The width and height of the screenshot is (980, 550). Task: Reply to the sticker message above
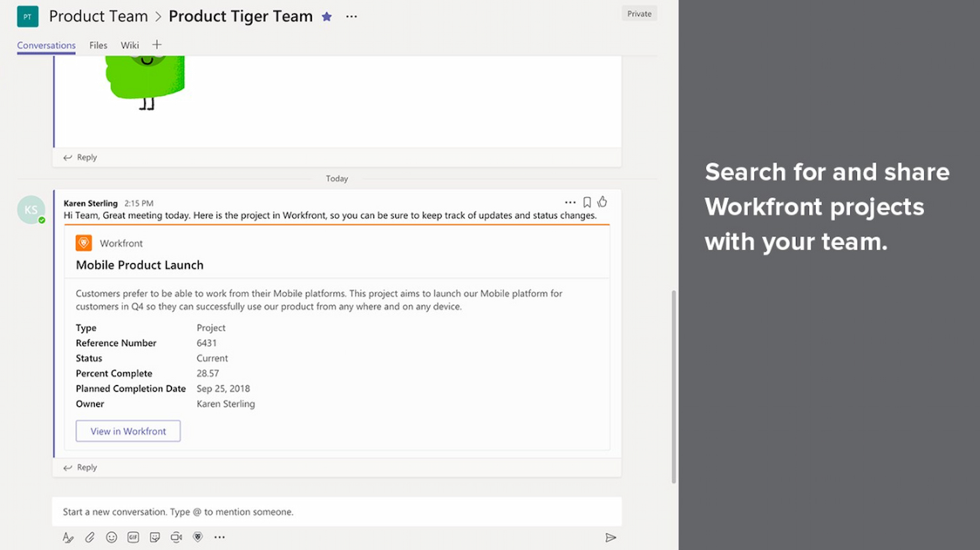pos(80,157)
